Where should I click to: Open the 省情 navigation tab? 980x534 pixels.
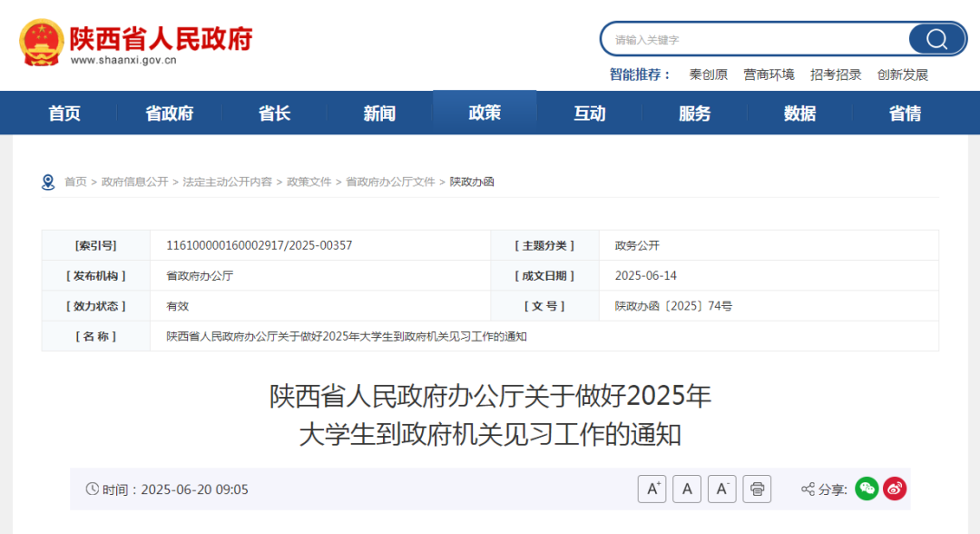point(905,114)
